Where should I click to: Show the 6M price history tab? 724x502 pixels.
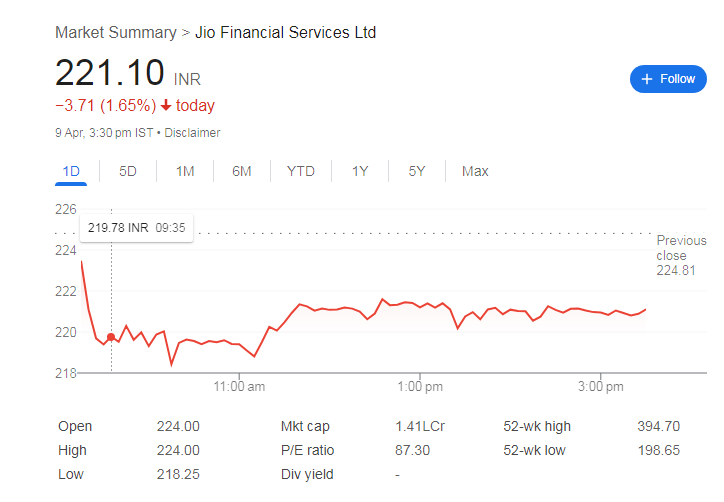click(242, 171)
